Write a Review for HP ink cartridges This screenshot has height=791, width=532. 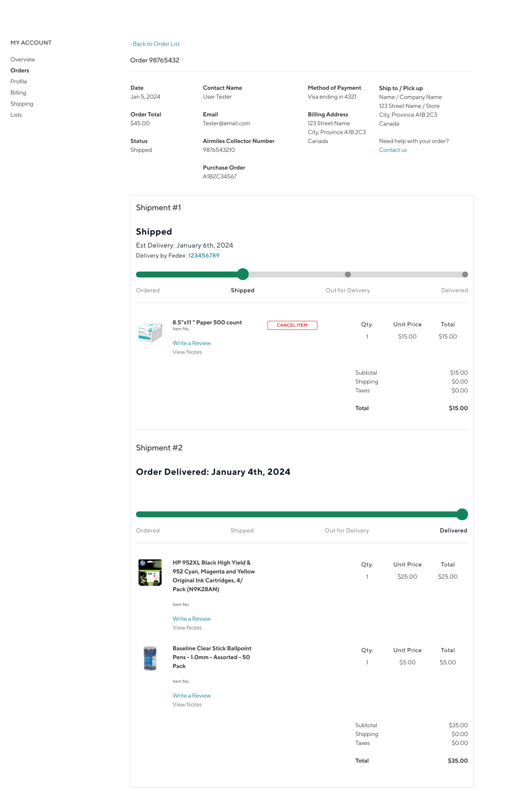(191, 619)
